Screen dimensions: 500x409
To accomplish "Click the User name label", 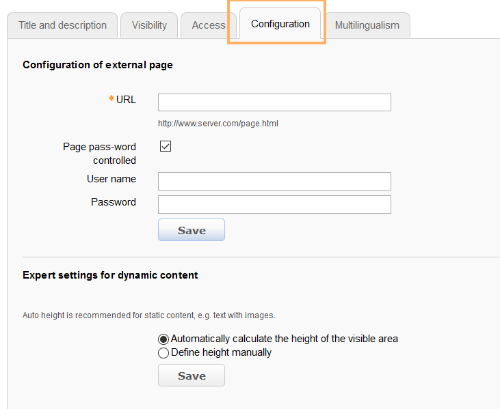I will point(111,179).
